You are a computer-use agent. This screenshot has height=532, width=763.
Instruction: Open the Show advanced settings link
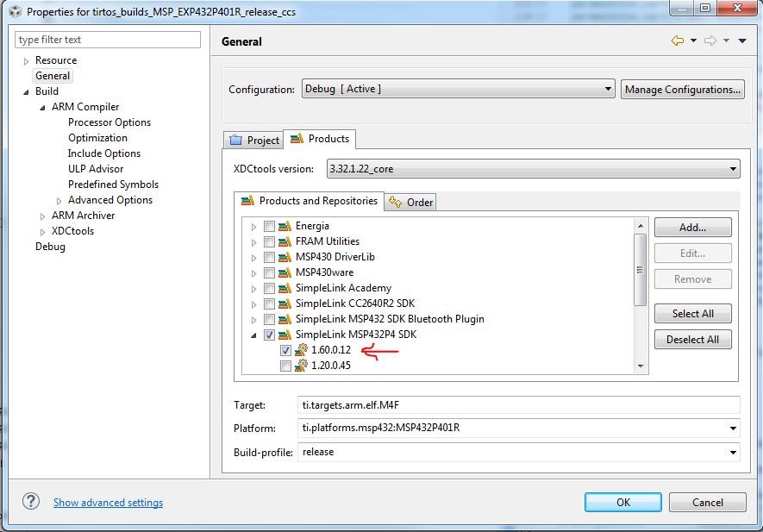click(x=108, y=503)
